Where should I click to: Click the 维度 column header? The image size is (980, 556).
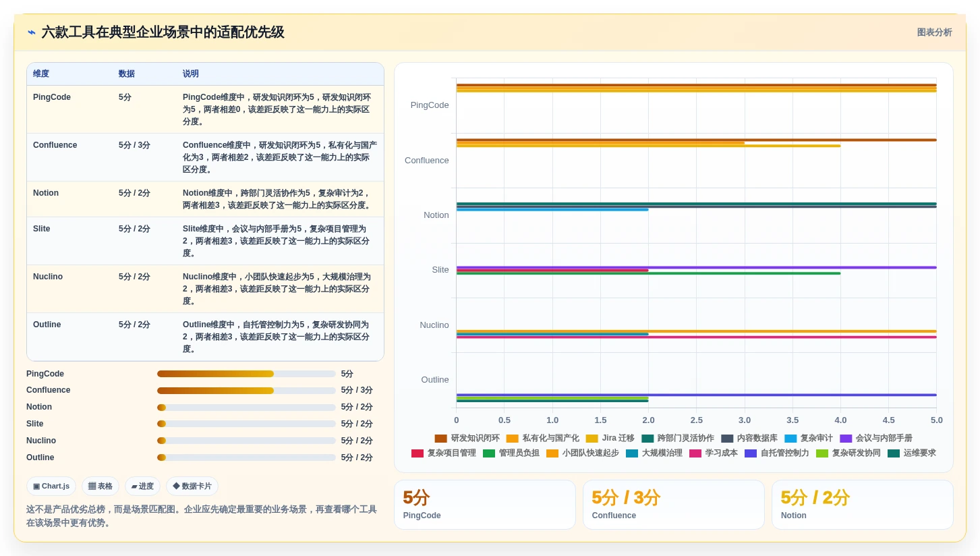41,74
